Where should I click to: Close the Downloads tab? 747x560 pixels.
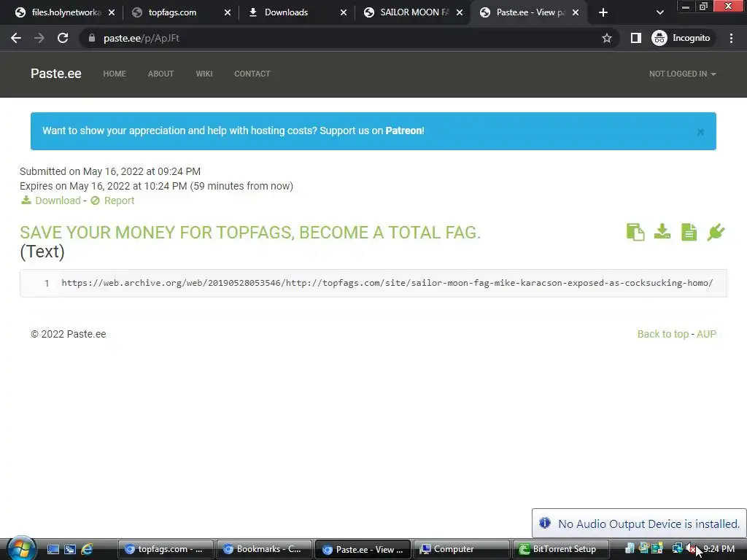(344, 12)
